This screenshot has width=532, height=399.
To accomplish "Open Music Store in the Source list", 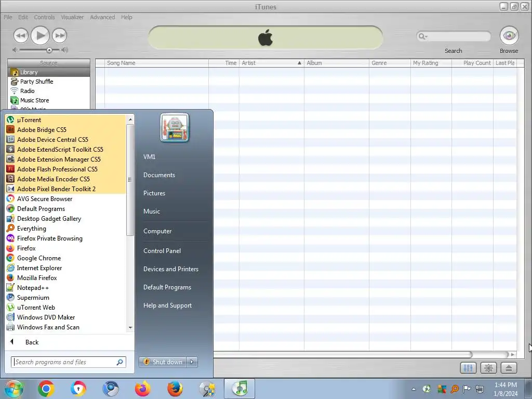I will coord(49,100).
